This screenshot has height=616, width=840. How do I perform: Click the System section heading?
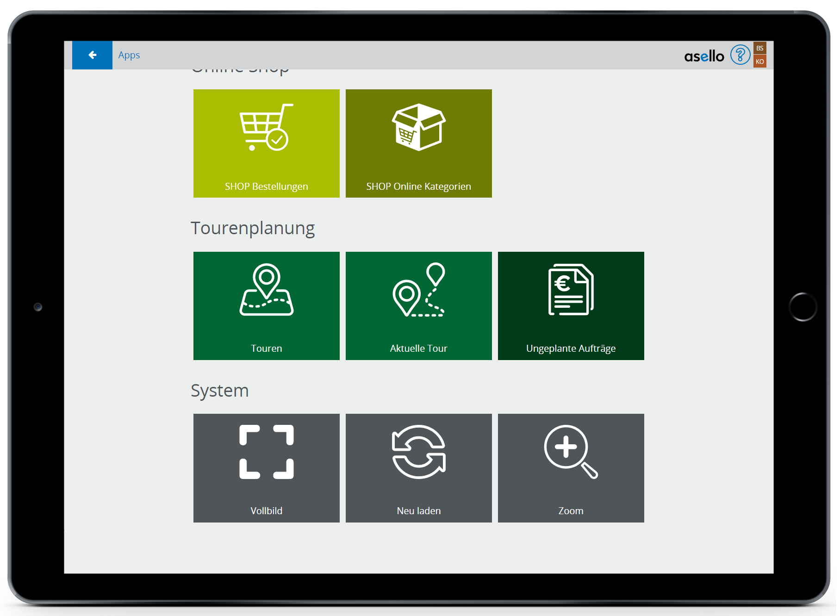point(220,391)
